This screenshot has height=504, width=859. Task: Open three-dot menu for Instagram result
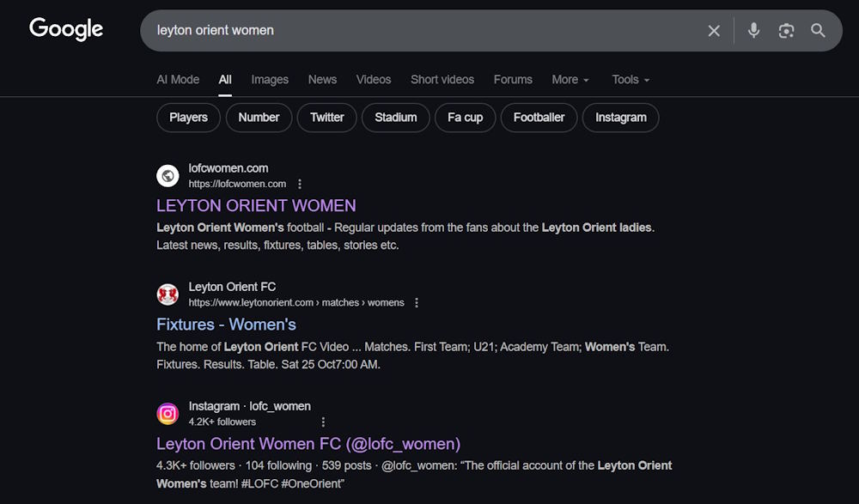(x=323, y=422)
